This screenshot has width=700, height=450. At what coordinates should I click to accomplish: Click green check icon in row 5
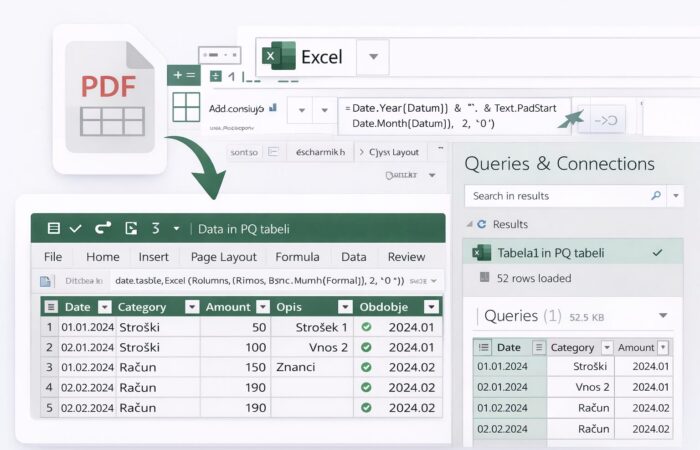(367, 408)
